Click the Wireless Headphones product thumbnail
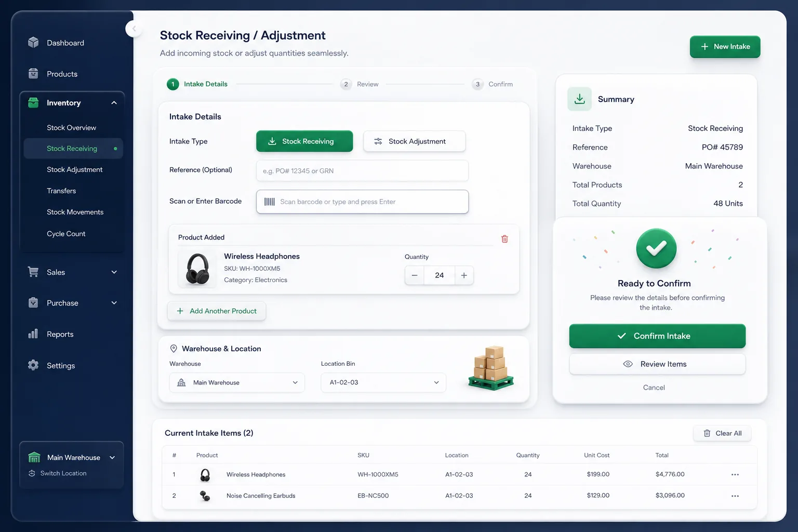This screenshot has width=798, height=532. [x=197, y=269]
